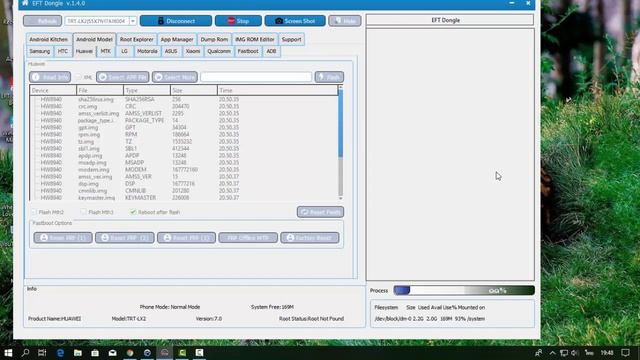
Task: Select the Qualcomm tab
Action: point(219,51)
